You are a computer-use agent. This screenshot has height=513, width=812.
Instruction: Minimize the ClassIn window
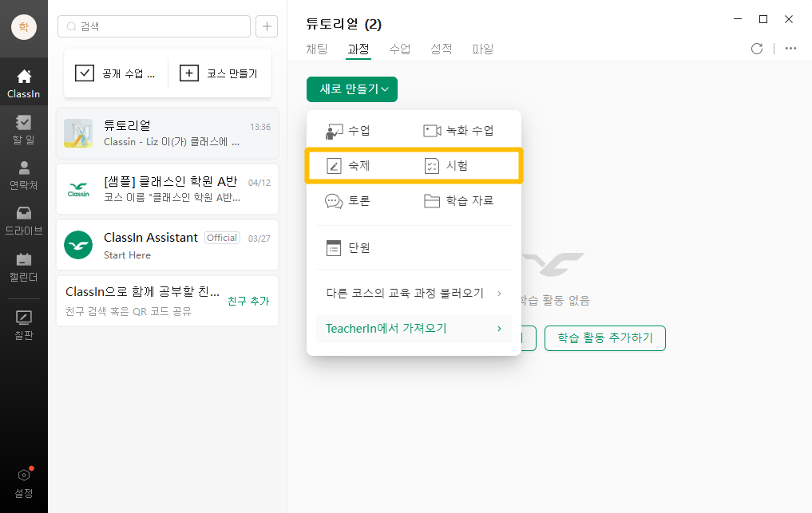[738, 19]
